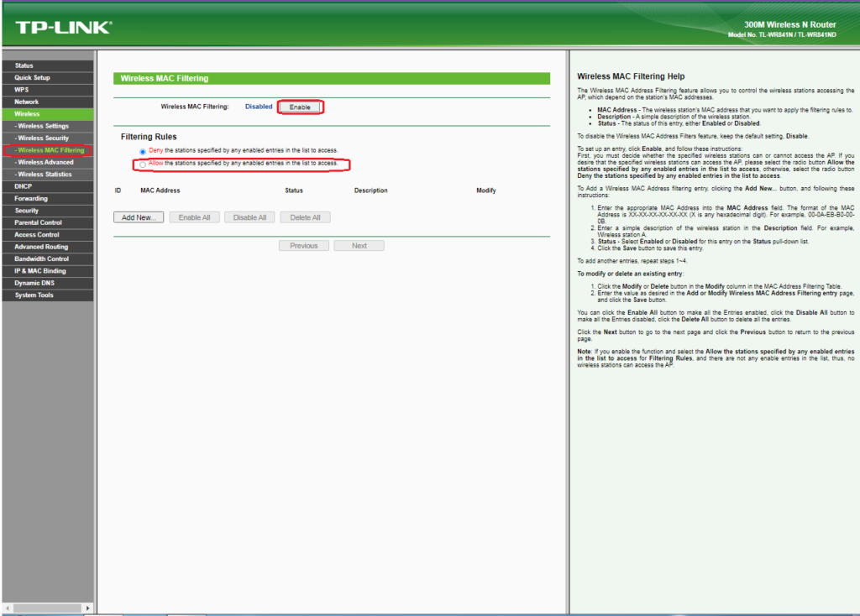The height and width of the screenshot is (616, 860).
Task: Click the Status column header
Action: (294, 191)
